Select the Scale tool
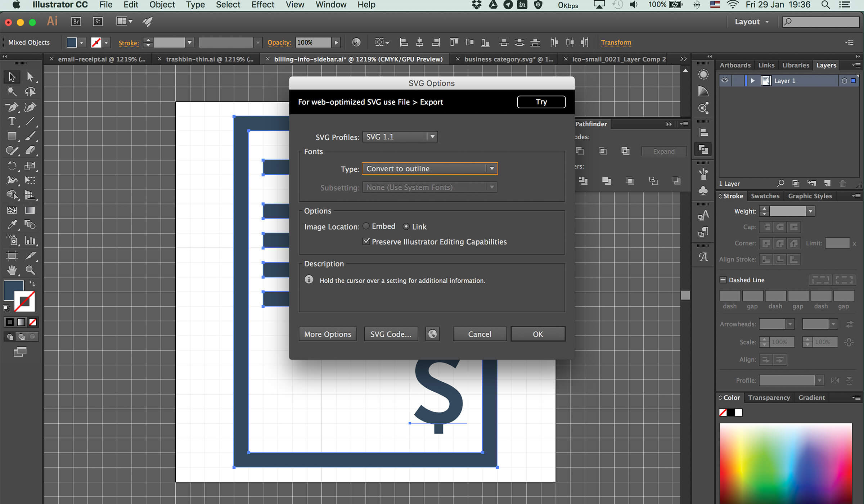The image size is (864, 504). tap(30, 166)
